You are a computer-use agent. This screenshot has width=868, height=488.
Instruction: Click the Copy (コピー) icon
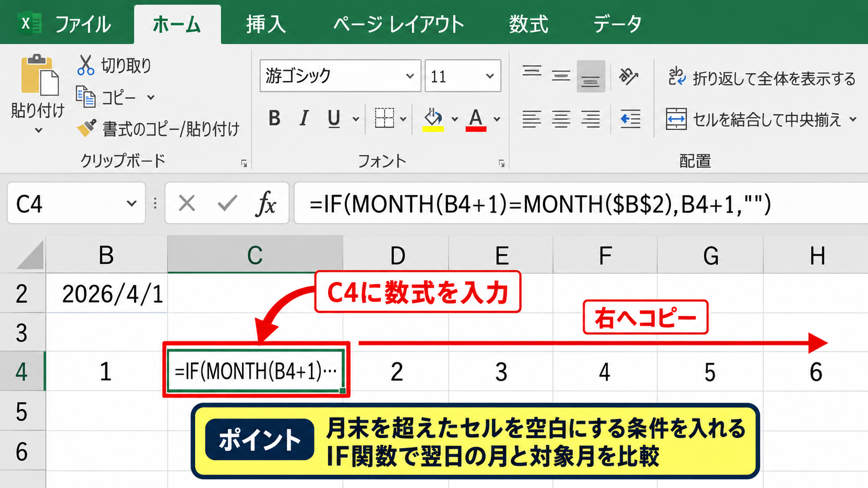(86, 97)
